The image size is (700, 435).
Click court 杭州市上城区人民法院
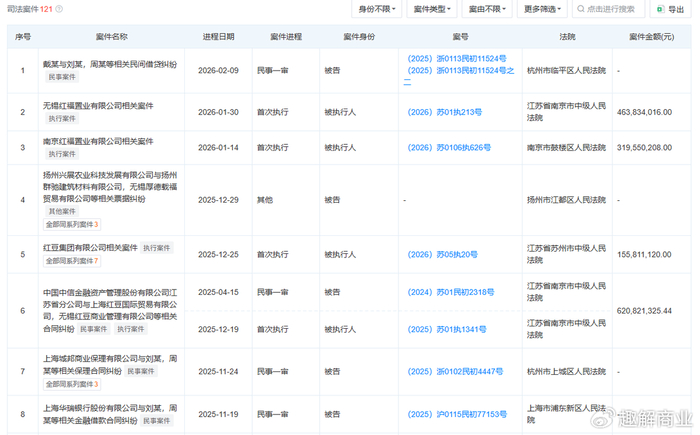coord(567,372)
